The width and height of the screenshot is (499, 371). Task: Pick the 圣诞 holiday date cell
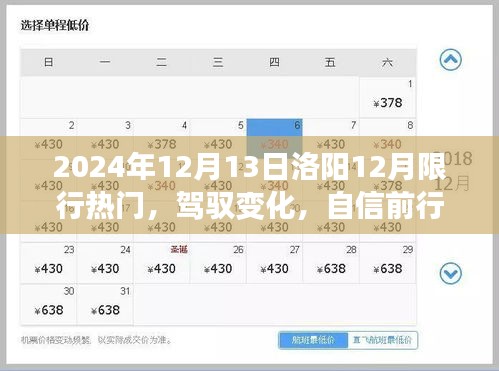pos(162,263)
